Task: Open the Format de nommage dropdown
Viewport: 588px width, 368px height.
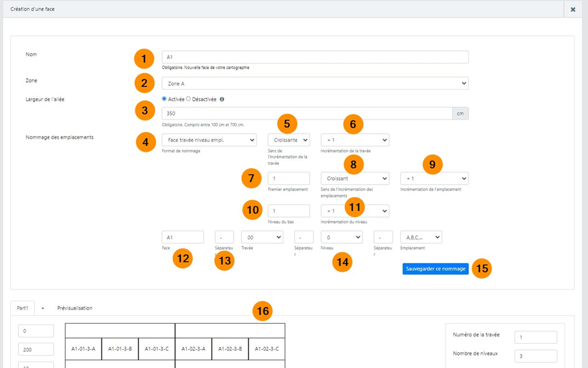Action: point(208,140)
